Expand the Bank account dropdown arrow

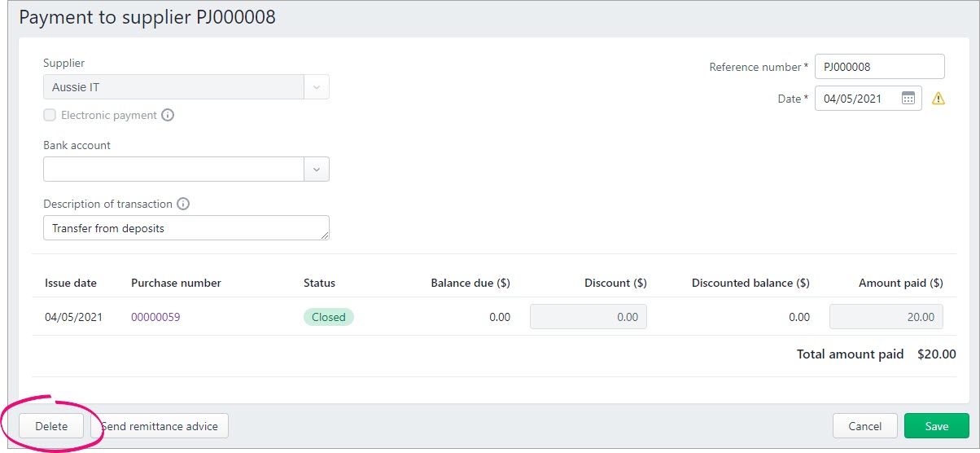coord(317,169)
